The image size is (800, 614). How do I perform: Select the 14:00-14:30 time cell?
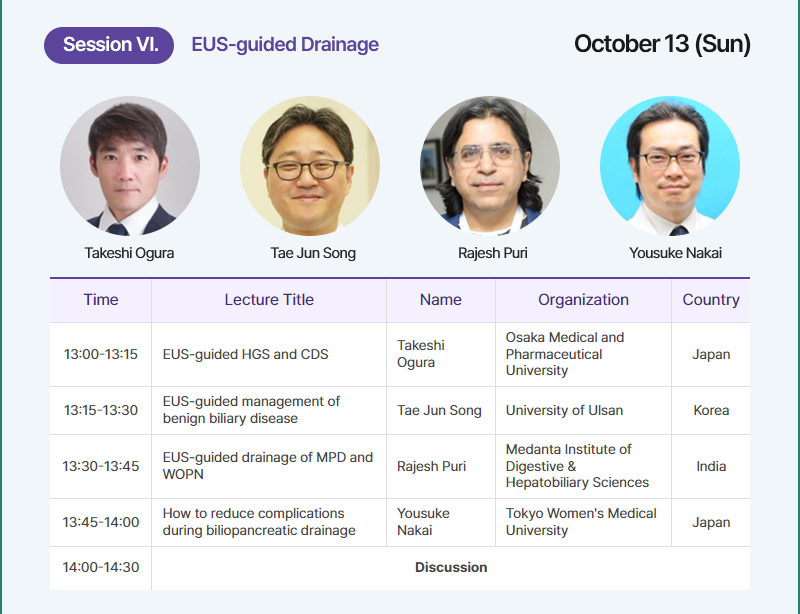[x=101, y=567]
